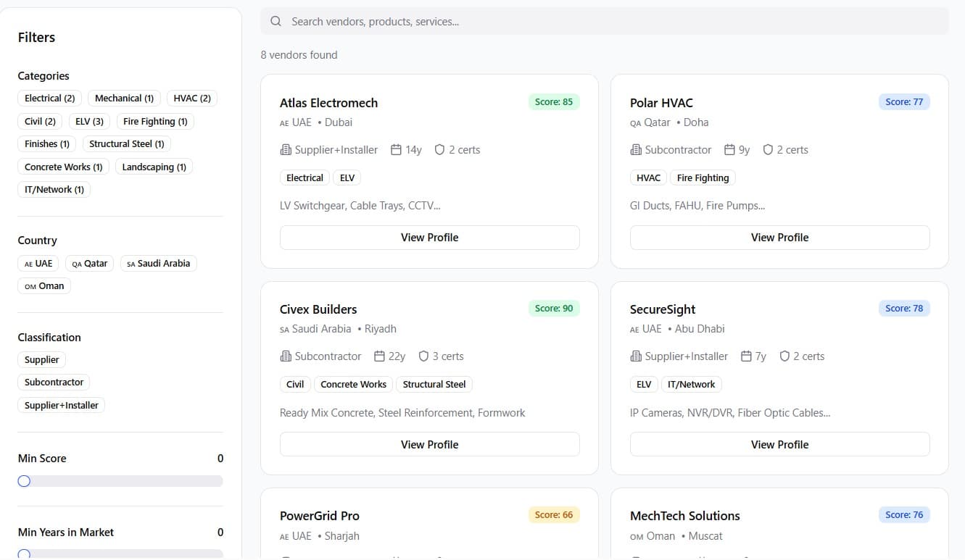Click the Concrete Works tag on Civex Builders

pyautogui.click(x=353, y=385)
